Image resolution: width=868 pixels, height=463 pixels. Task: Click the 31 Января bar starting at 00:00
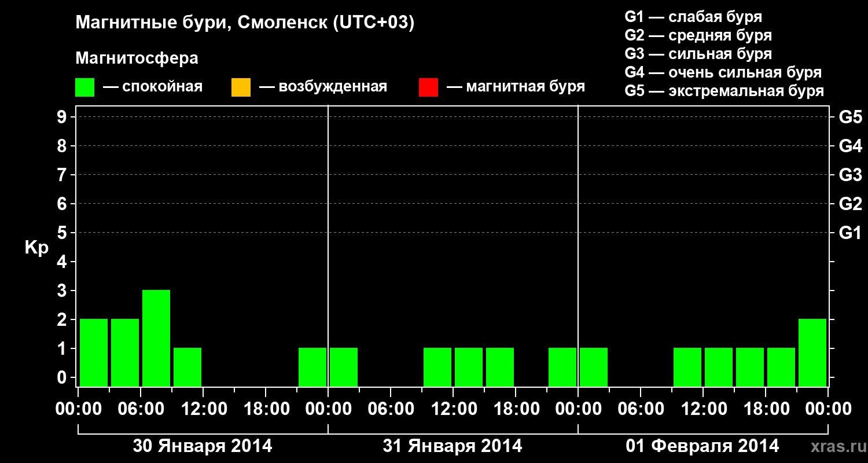click(344, 367)
